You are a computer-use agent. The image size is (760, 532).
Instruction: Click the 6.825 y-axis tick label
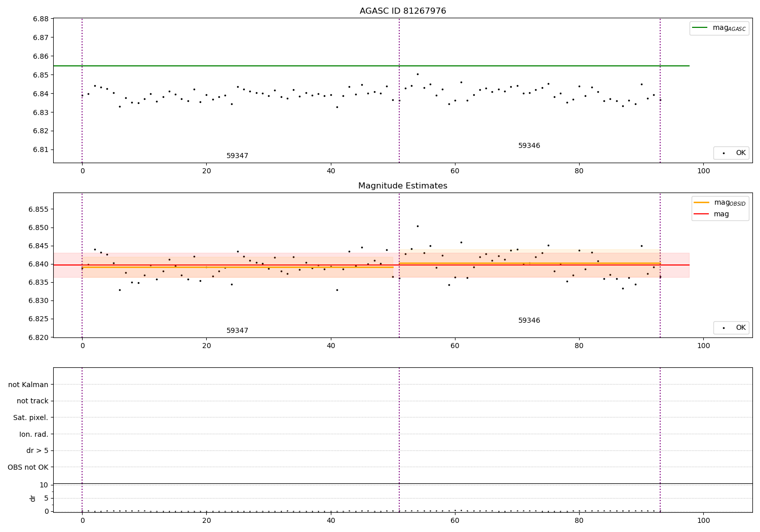[39, 319]
